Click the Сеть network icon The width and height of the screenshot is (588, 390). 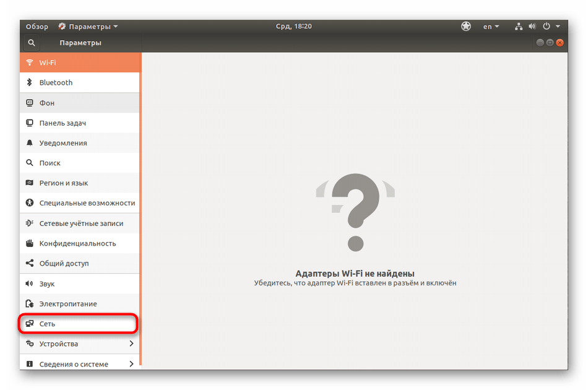(30, 323)
